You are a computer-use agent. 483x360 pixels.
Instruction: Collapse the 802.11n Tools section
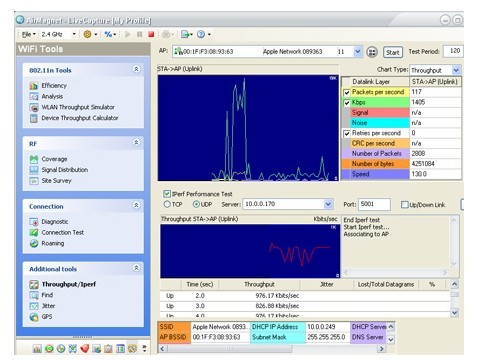(x=136, y=69)
